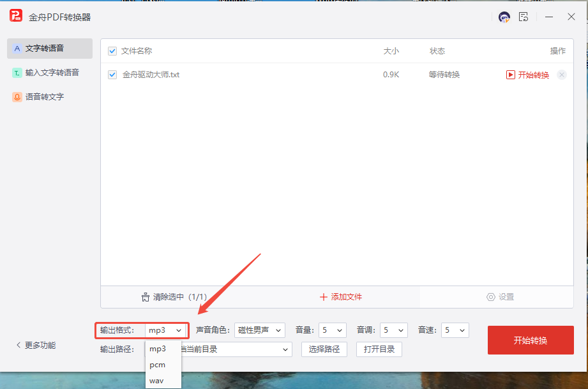Click the 操作 column header
The width and height of the screenshot is (588, 389).
pyautogui.click(x=557, y=51)
